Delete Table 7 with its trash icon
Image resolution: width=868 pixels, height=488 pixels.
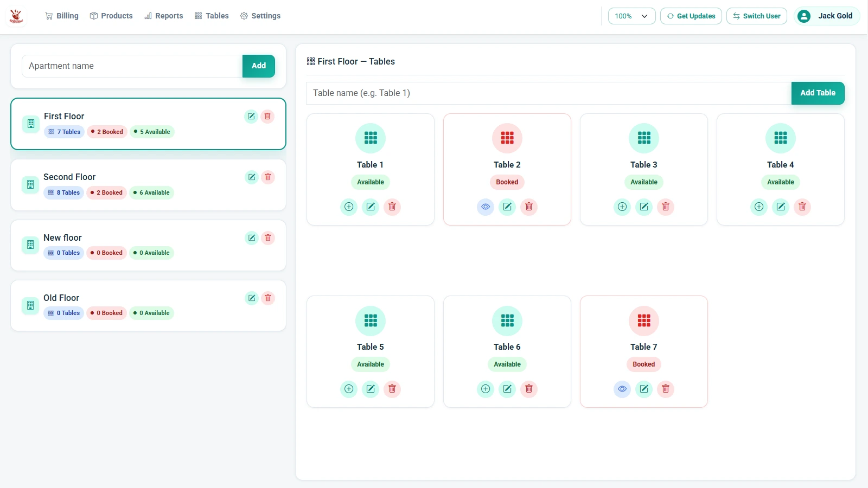pyautogui.click(x=666, y=389)
